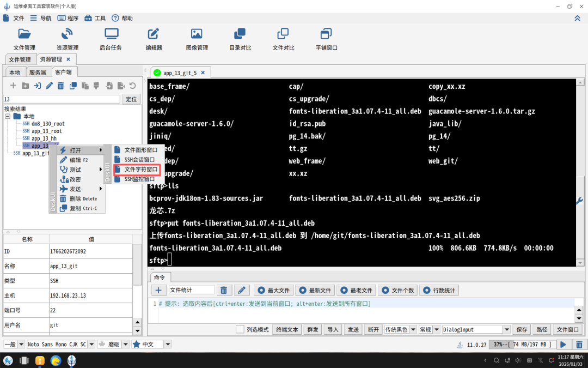588x368 pixels.
Task: Click the memory usage 37% progress bar
Action: pyautogui.click(x=522, y=345)
